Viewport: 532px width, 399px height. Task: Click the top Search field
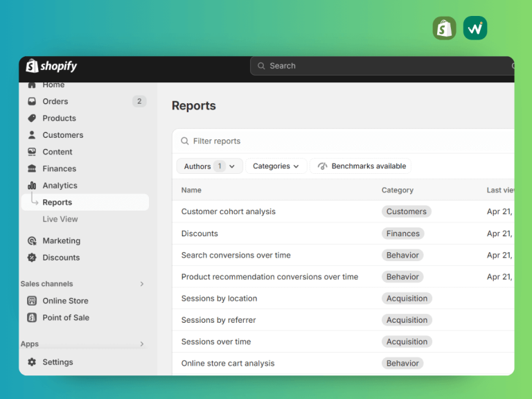pos(382,66)
